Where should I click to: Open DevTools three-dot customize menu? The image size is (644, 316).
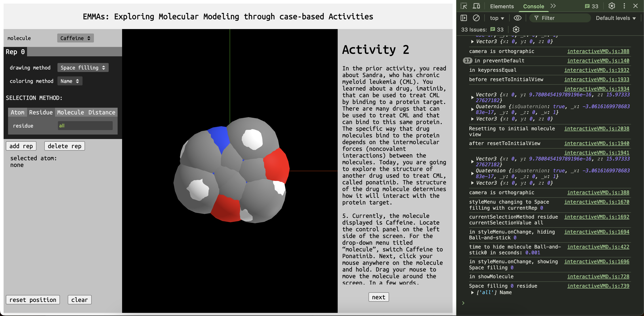pyautogui.click(x=624, y=6)
